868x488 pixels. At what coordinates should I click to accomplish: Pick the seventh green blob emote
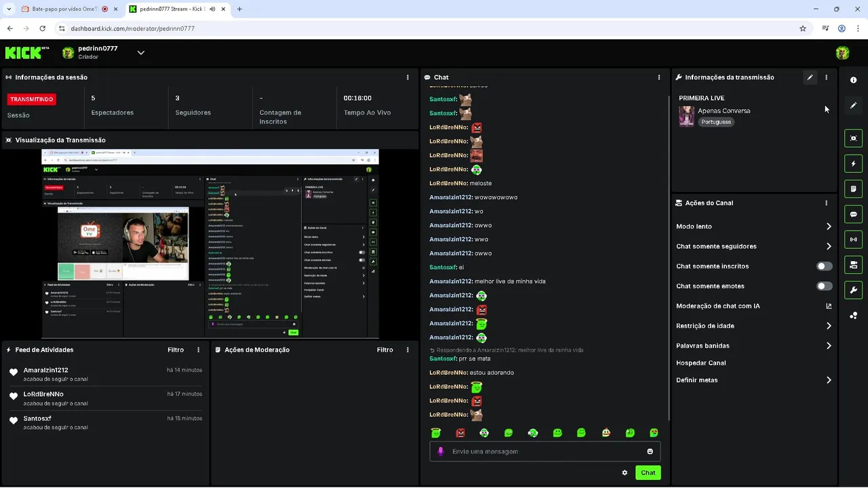[581, 432]
